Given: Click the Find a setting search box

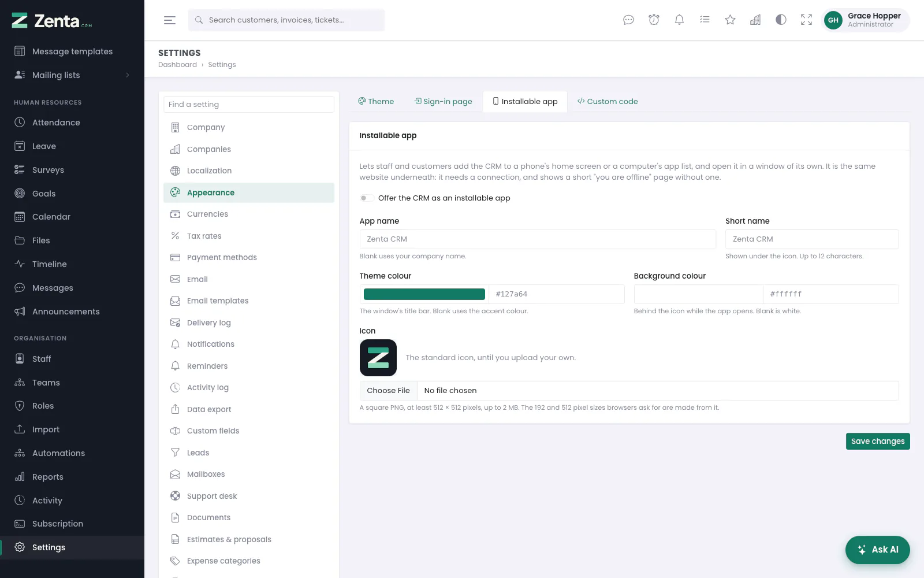Looking at the screenshot, I should click(249, 105).
